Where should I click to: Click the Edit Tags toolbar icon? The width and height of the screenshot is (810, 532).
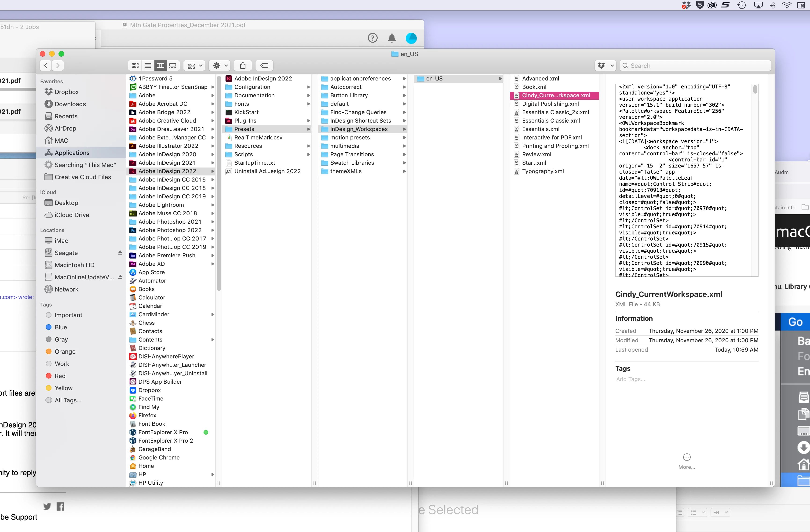[264, 65]
